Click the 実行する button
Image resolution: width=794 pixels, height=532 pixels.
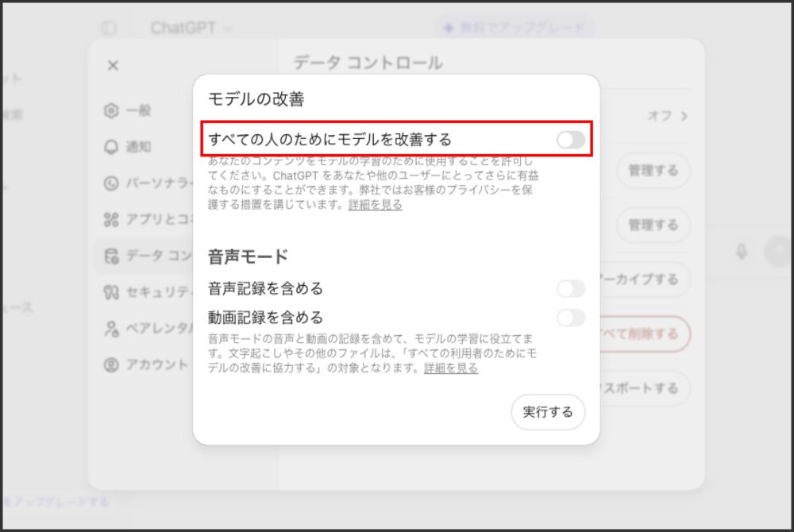tap(547, 412)
